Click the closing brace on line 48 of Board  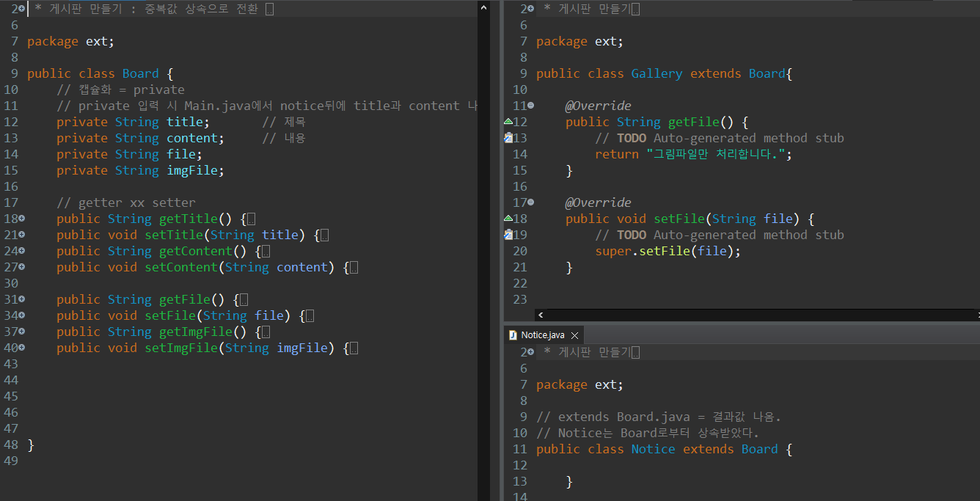pos(31,445)
